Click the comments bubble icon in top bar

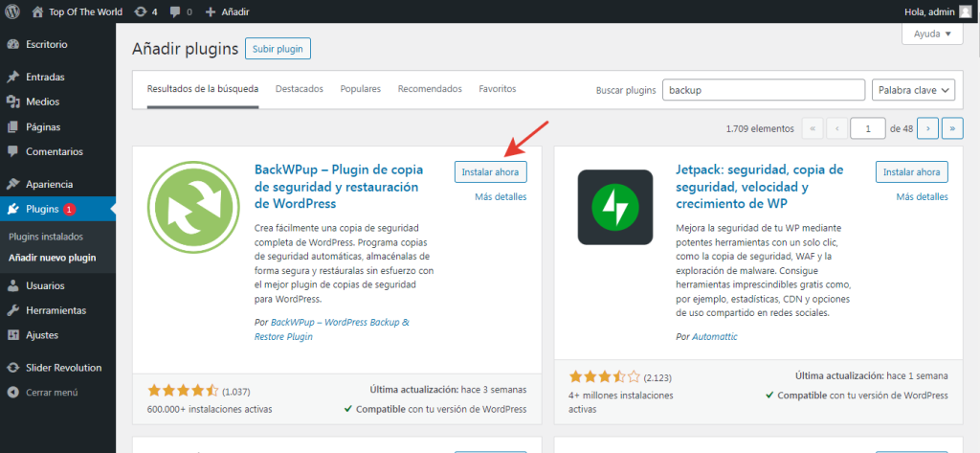(178, 11)
